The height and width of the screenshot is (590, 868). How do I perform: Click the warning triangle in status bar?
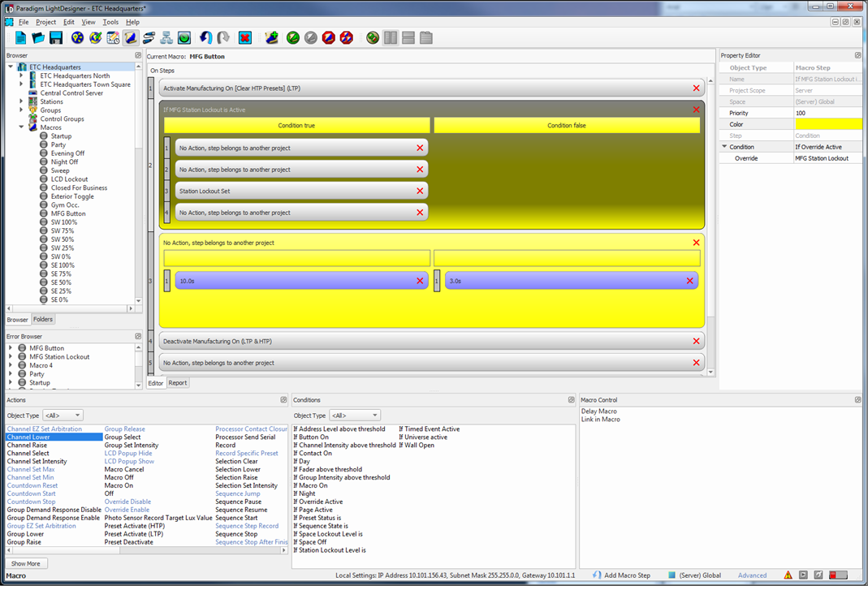788,575
